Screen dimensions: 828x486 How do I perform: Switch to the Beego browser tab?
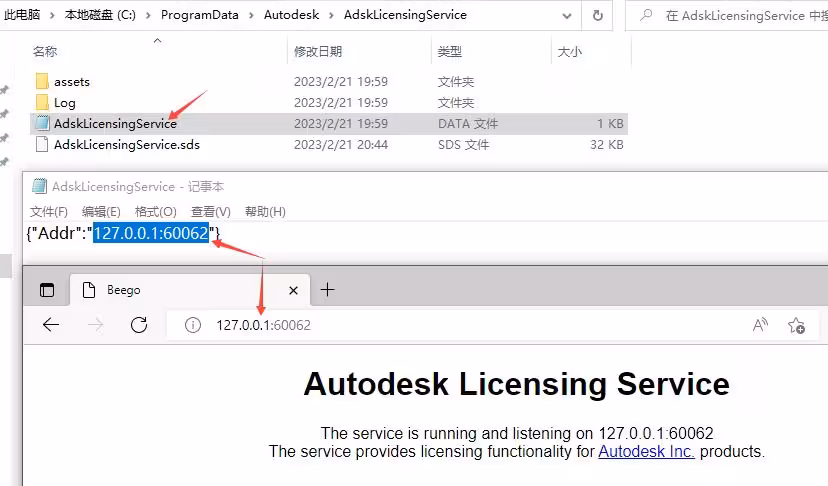tap(190, 289)
